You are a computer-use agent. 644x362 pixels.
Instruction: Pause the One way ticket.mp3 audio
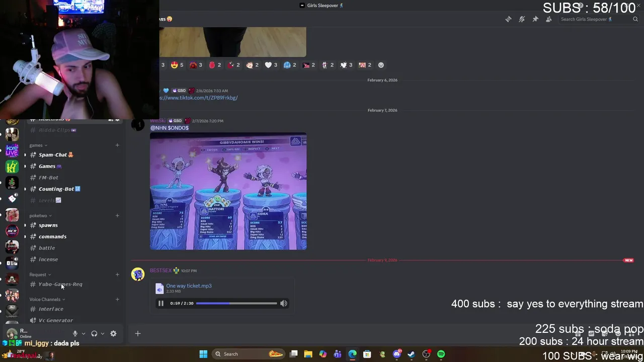point(161,303)
